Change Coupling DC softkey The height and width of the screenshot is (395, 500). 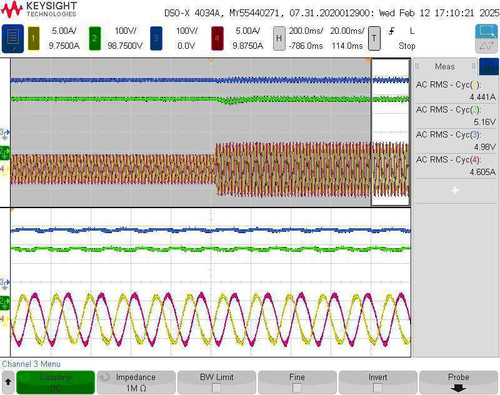point(56,382)
